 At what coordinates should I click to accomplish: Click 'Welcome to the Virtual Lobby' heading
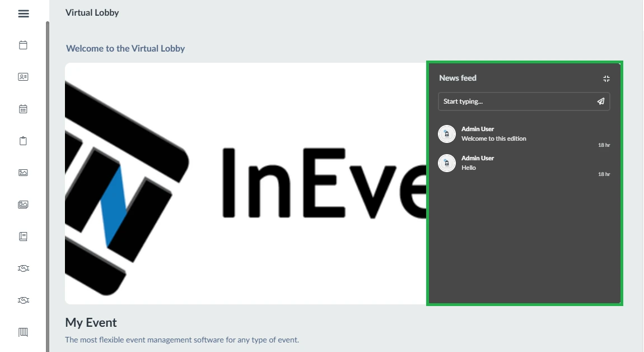tap(125, 49)
